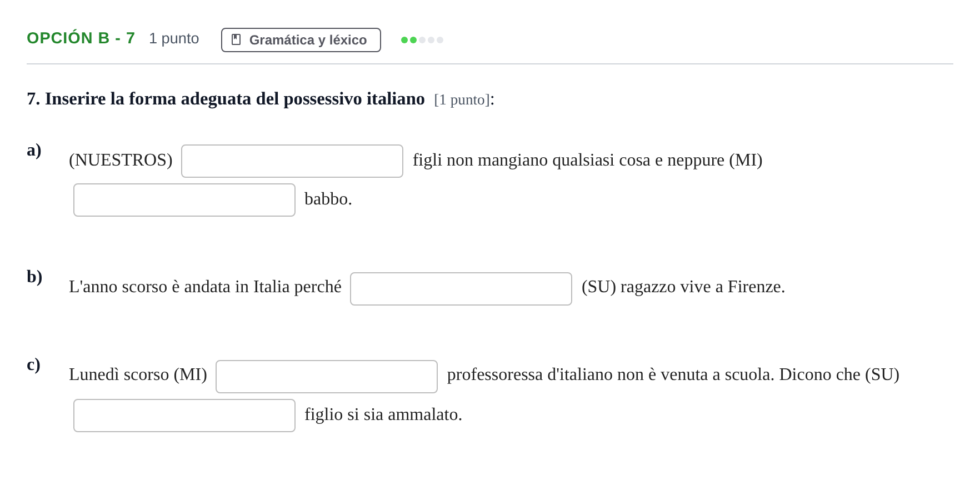Click the second green difficulty dot

(413, 40)
